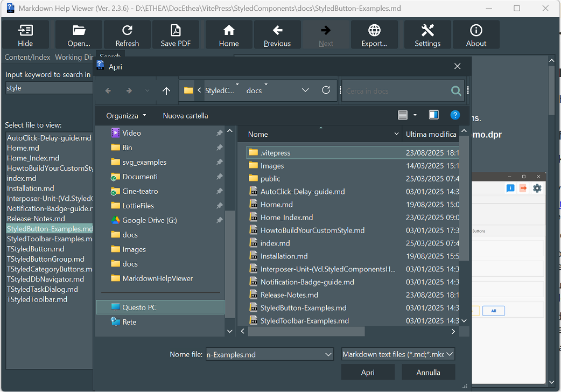The image size is (561, 392).
Task: Open the Nome file combo dropdown
Action: [328, 354]
